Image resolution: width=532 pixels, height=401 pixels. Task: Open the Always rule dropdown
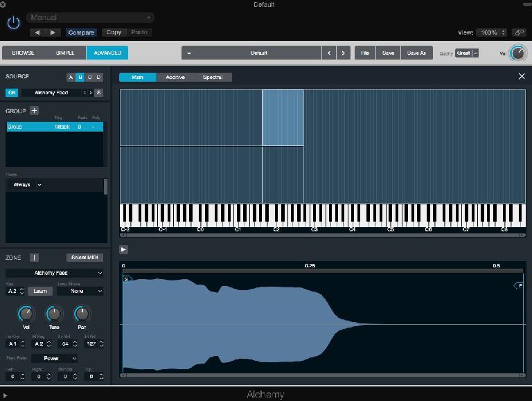[x=27, y=184]
